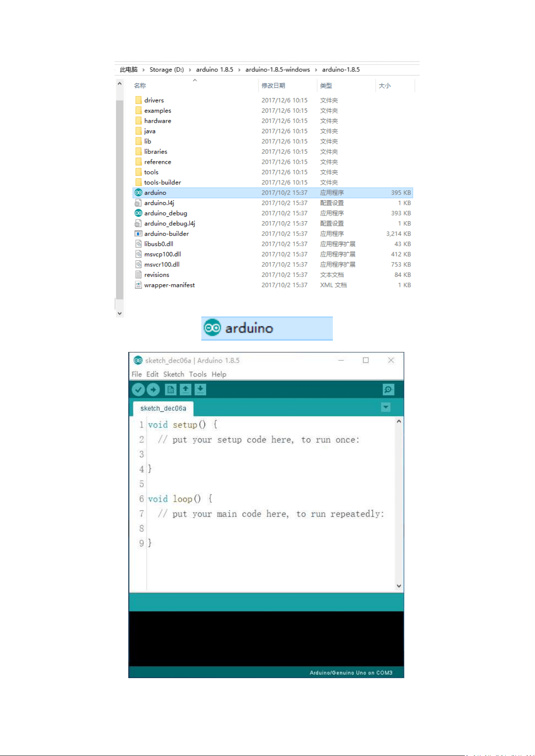The height and width of the screenshot is (756, 535).
Task: Click the Verify checkmark button in Arduino toolbar
Action: pos(138,390)
